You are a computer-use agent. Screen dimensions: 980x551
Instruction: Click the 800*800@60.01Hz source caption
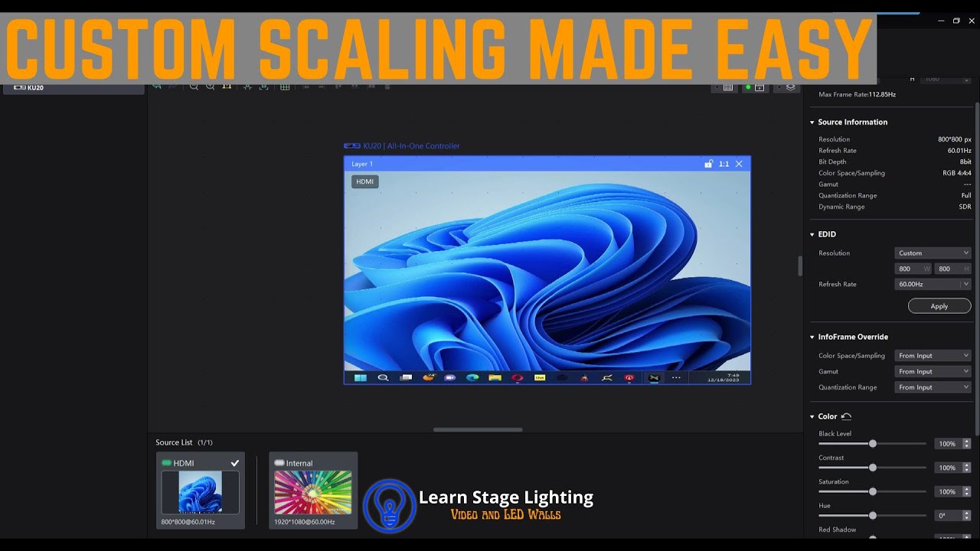(188, 522)
